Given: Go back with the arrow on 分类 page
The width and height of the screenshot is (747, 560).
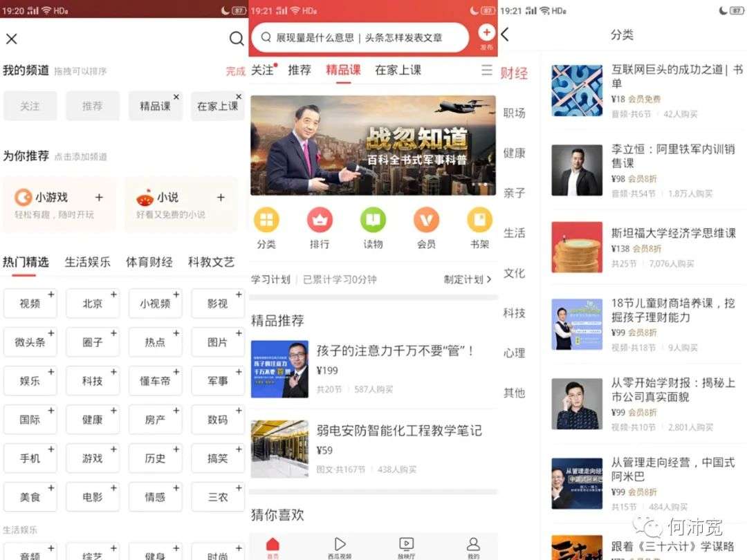Looking at the screenshot, I should click(506, 35).
